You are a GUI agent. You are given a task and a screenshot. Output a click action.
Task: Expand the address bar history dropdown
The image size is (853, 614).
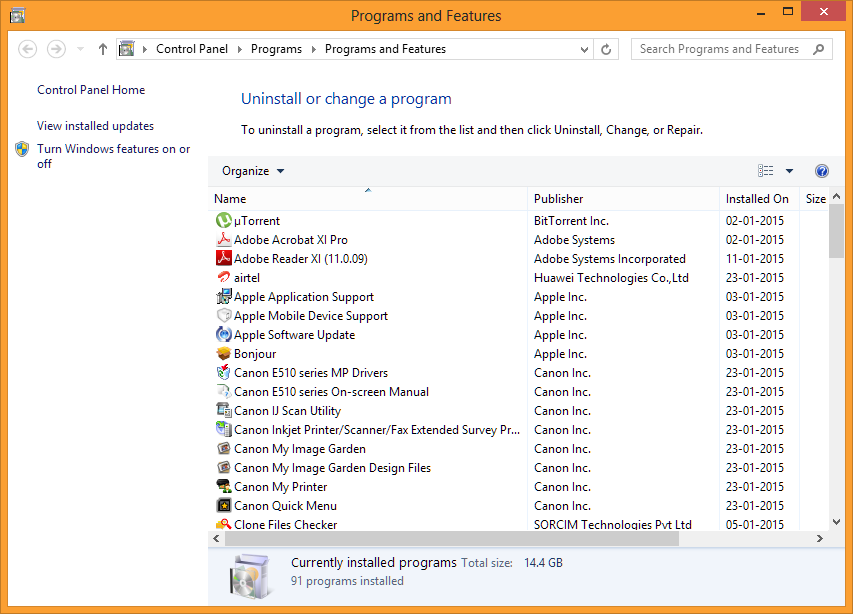(x=584, y=49)
